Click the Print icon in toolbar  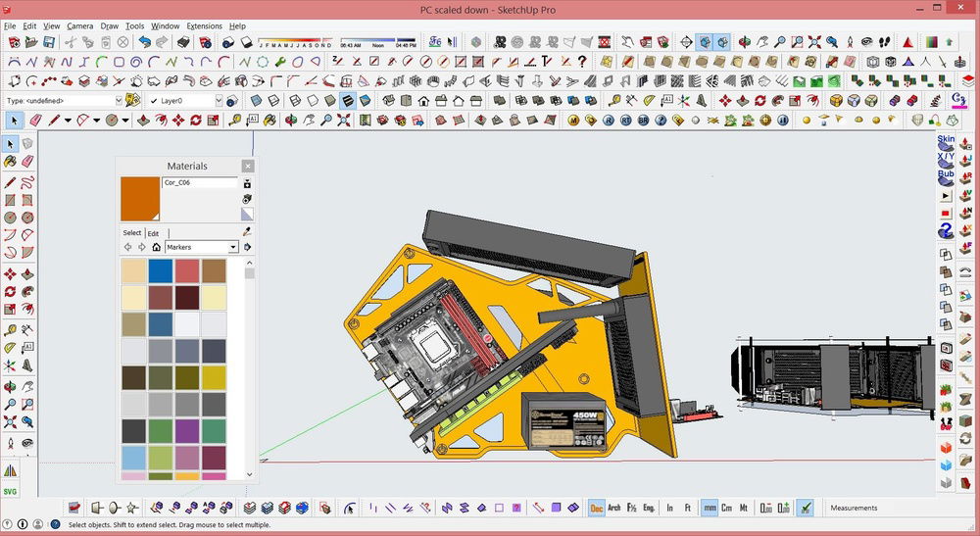point(182,42)
